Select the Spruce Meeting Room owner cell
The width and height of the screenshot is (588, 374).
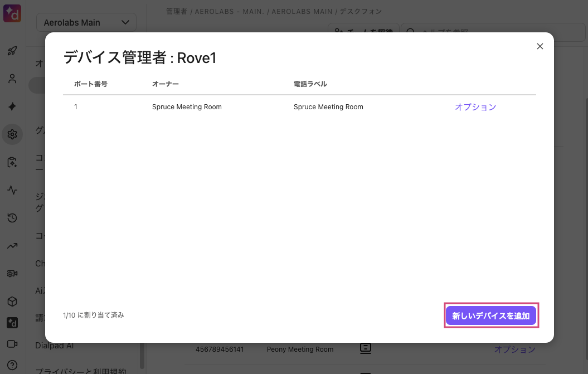pyautogui.click(x=187, y=107)
